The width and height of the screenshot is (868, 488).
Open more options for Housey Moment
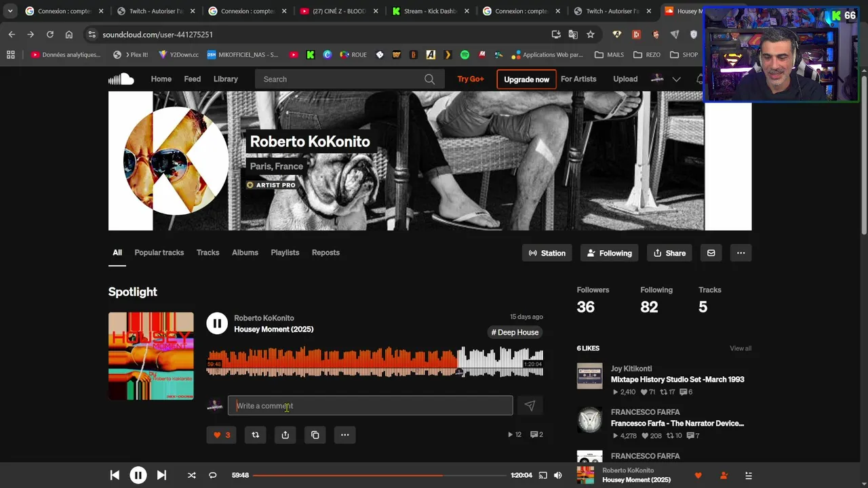click(x=344, y=435)
